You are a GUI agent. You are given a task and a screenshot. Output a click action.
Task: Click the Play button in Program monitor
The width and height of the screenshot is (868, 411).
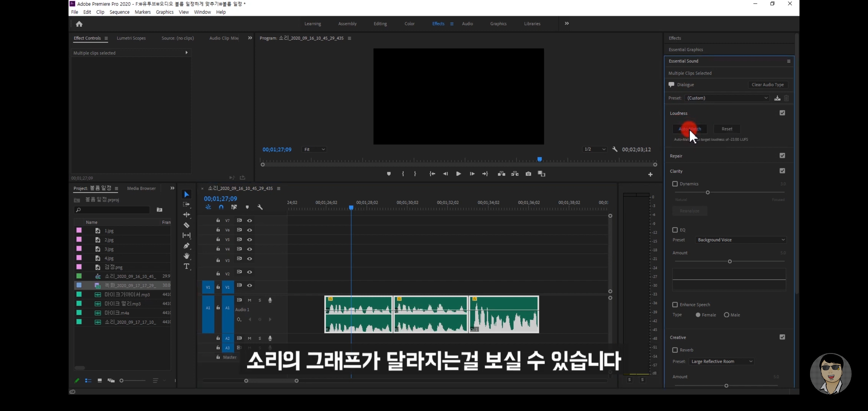point(458,174)
